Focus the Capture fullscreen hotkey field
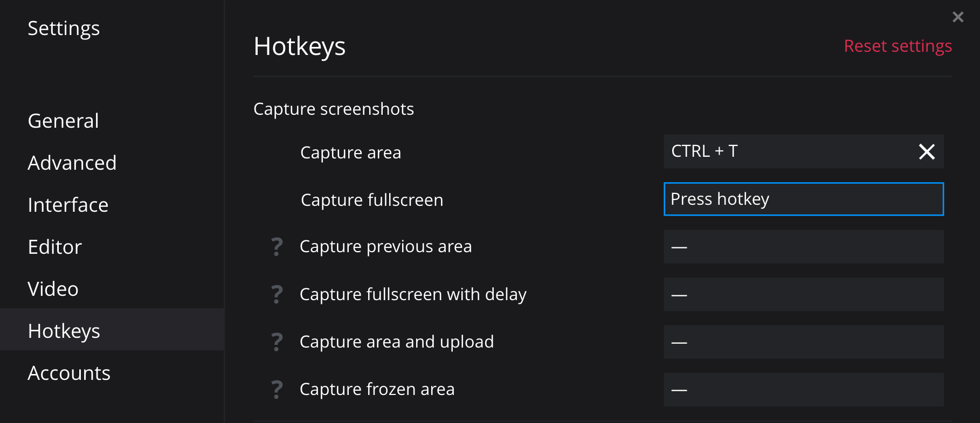Image resolution: width=980 pixels, height=423 pixels. coord(803,199)
